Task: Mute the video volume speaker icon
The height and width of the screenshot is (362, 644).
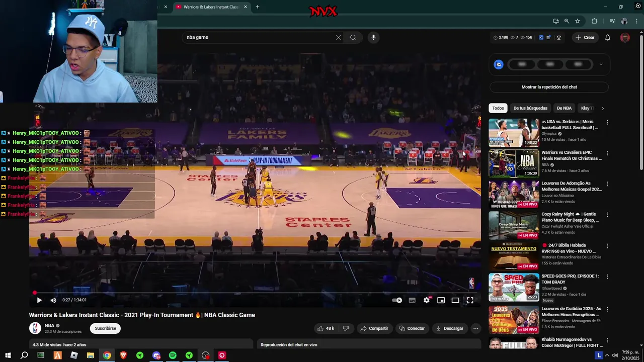Action: click(x=53, y=300)
